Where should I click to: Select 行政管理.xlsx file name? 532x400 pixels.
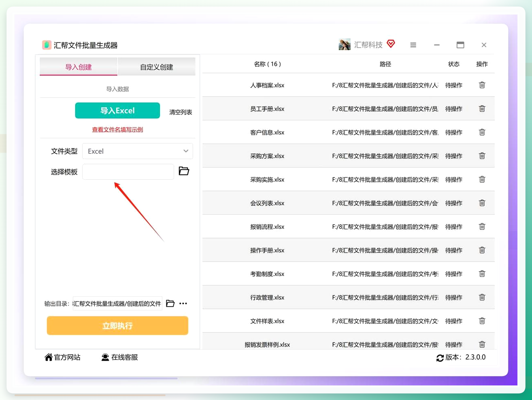267,297
